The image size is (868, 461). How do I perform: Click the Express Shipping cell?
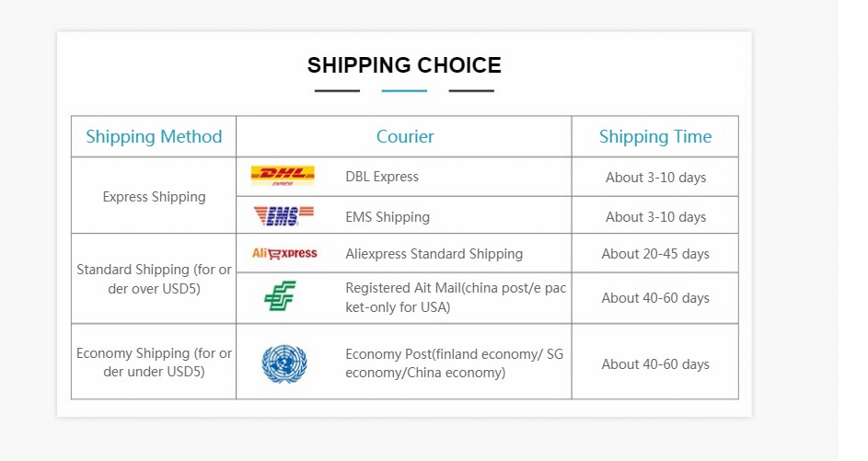[x=154, y=197]
